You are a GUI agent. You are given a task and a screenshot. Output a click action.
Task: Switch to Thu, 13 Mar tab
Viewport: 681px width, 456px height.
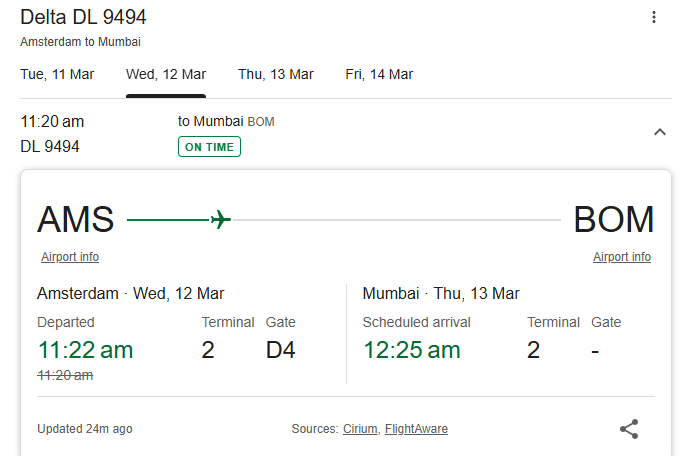click(275, 74)
